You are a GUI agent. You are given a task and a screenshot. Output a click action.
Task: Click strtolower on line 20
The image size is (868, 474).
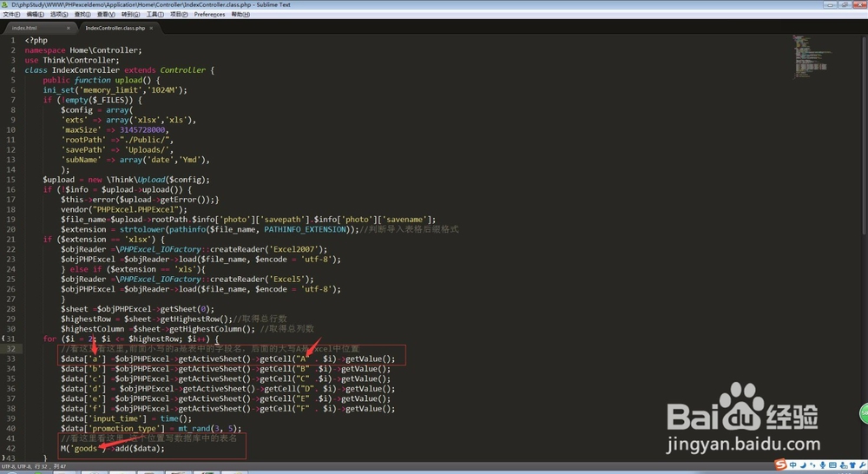142,229
